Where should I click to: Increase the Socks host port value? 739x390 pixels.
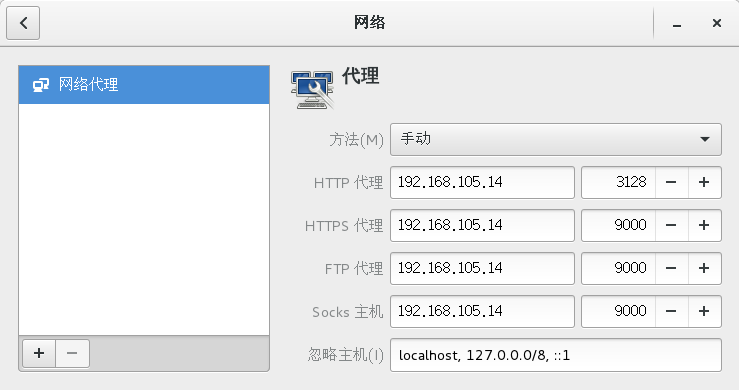point(704,311)
